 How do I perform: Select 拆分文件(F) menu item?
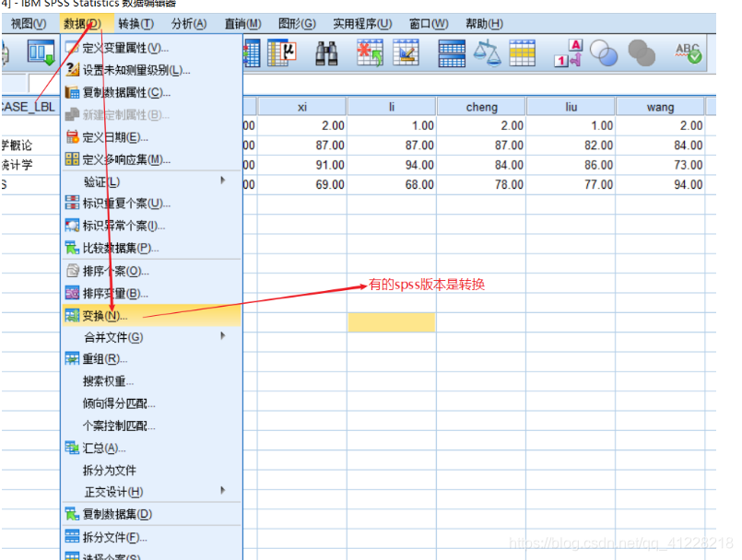click(x=151, y=537)
